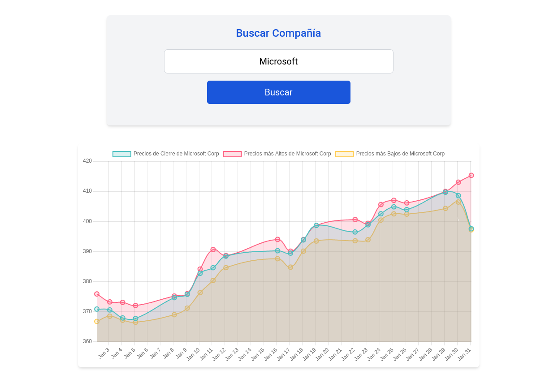
Task: Click the yellow marker for Jan 30
Action: point(457,202)
